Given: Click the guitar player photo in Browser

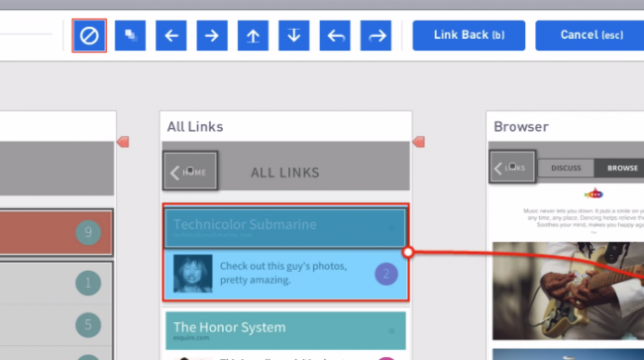Looking at the screenshot, I should coord(569,291).
